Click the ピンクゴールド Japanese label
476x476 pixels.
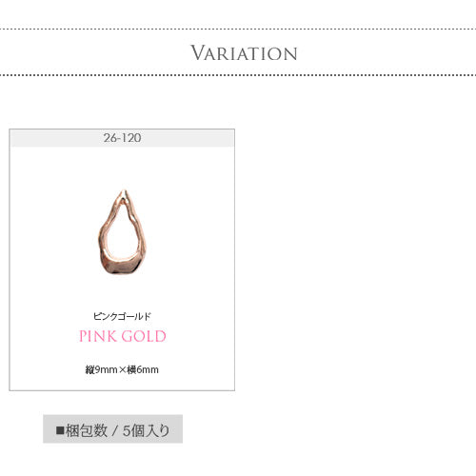(x=122, y=316)
